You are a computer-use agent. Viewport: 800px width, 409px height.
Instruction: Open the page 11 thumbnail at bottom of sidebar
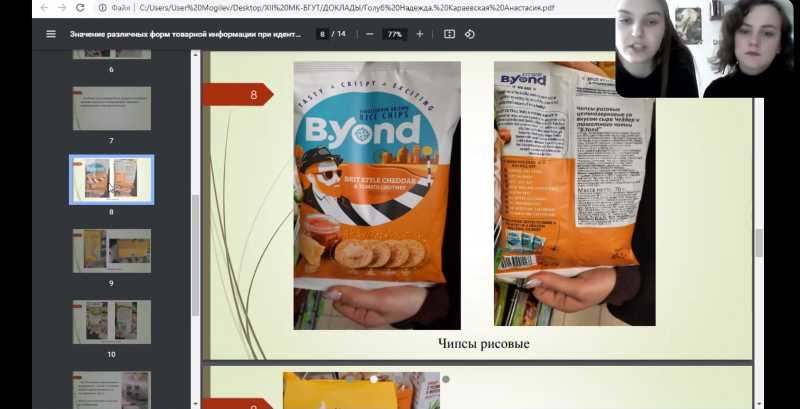pyautogui.click(x=112, y=389)
